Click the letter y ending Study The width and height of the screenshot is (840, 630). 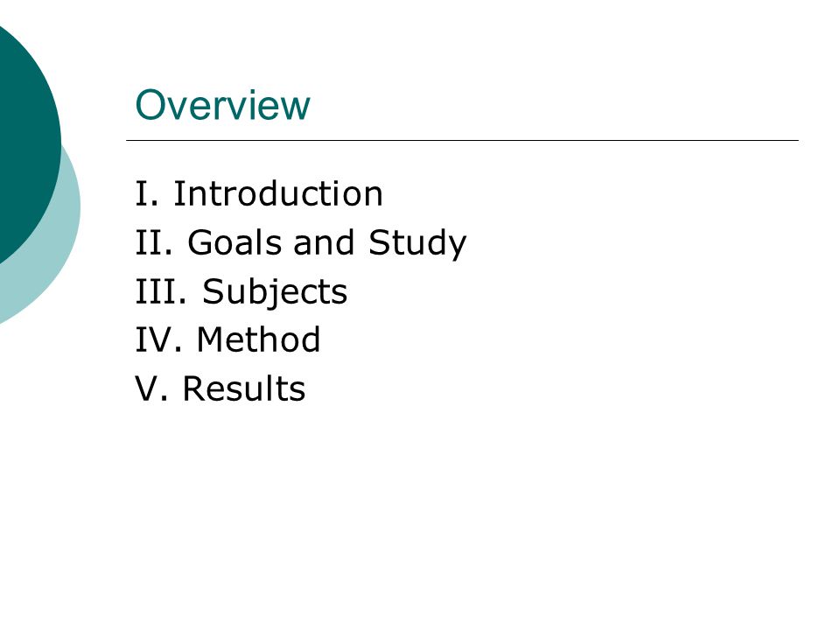456,248
